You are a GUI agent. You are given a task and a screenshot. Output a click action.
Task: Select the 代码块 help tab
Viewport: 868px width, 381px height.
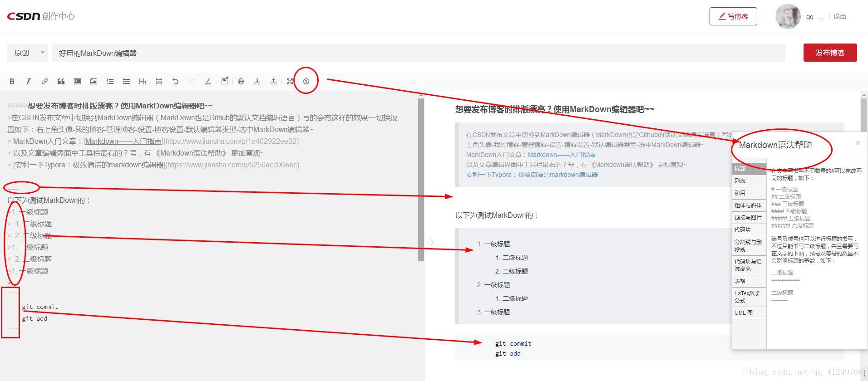pos(749,230)
